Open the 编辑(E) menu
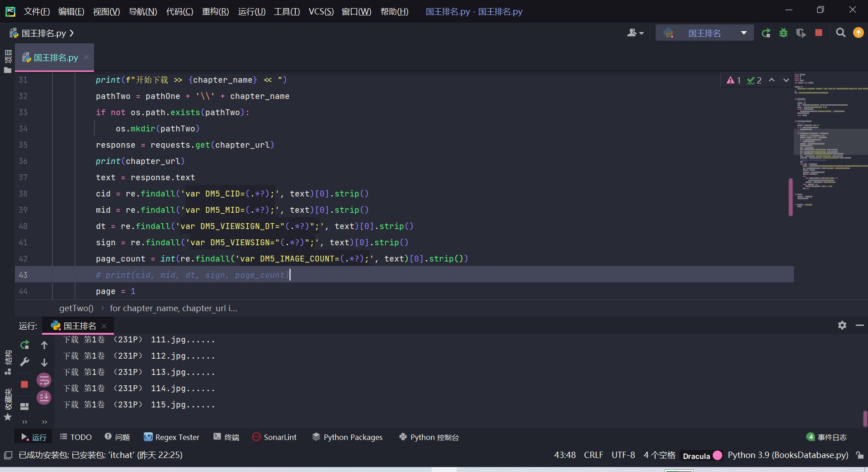This screenshot has width=868, height=472. (x=71, y=11)
